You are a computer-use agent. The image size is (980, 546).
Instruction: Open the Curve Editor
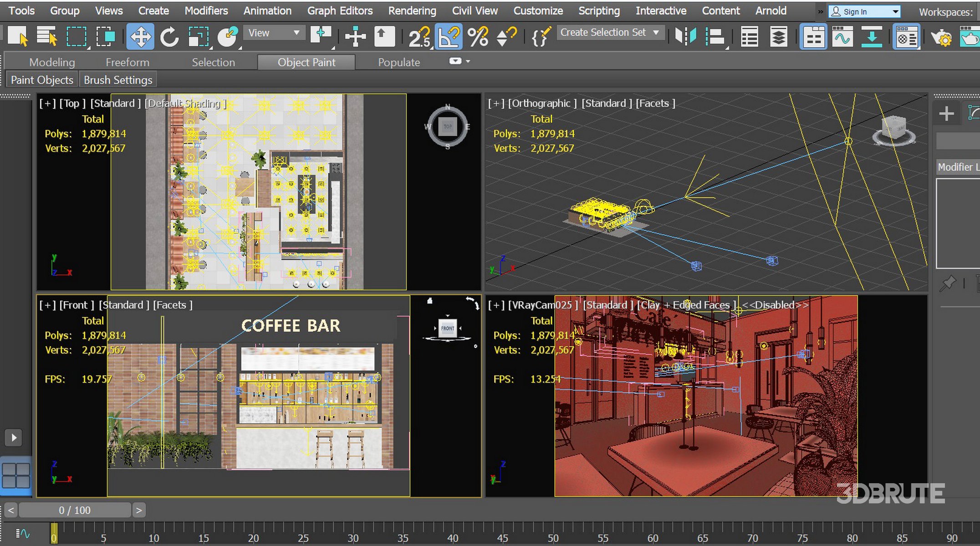coord(842,36)
